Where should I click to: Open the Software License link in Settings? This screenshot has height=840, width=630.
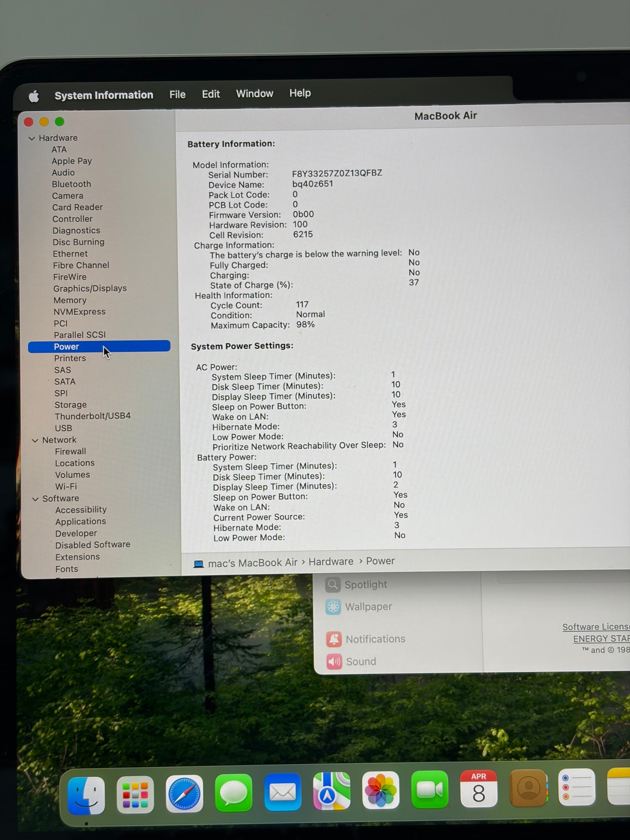tap(596, 627)
